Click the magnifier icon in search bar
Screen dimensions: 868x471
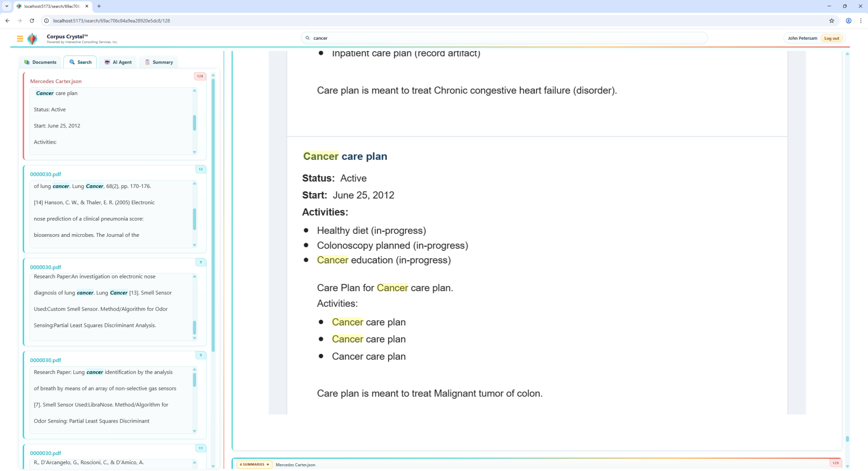(x=308, y=38)
